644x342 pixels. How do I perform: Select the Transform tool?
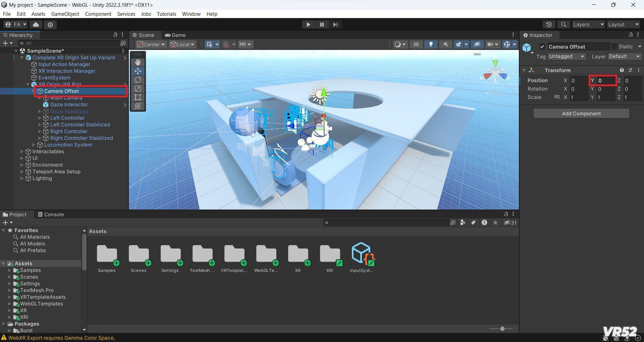[138, 106]
